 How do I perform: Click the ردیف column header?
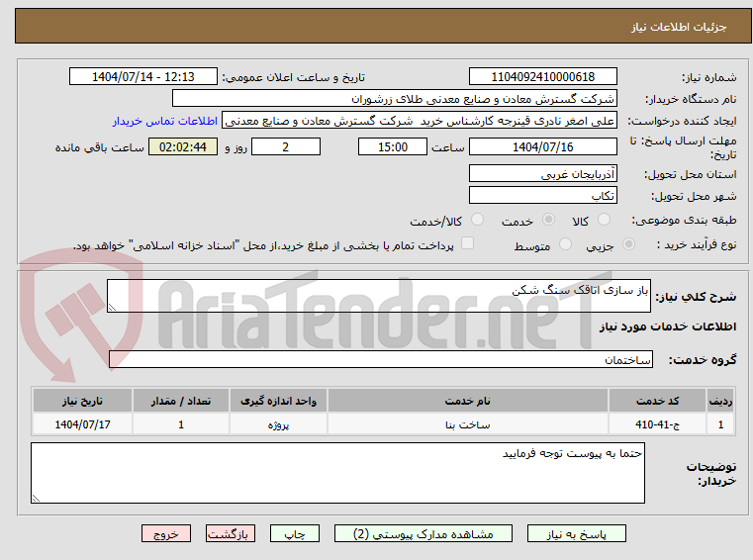[720, 401]
